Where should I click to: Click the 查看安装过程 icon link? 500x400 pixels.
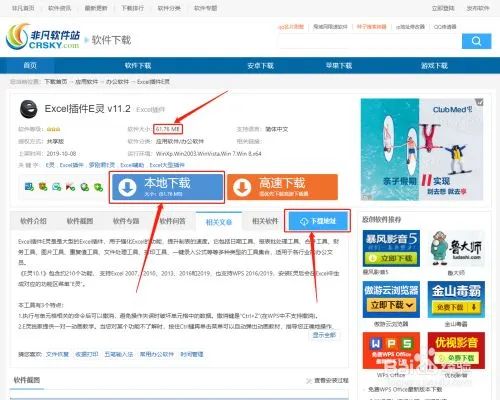[327, 380]
